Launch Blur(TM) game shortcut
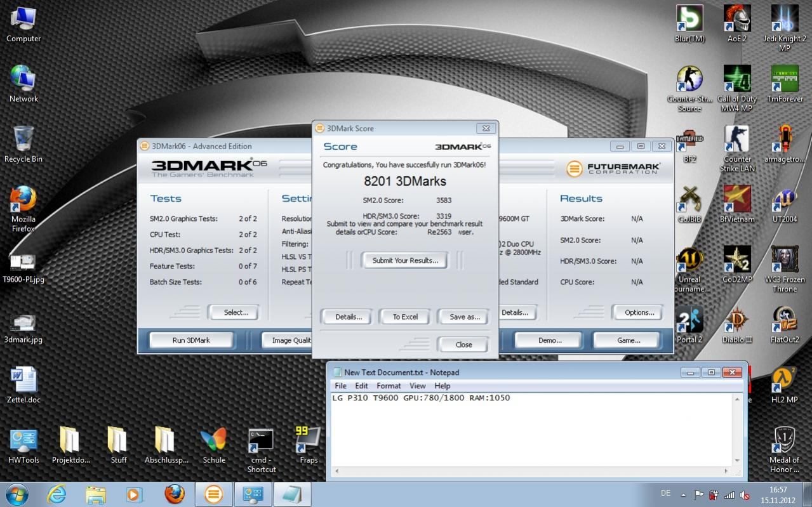Viewport: 812px width, 507px height. coord(689,24)
